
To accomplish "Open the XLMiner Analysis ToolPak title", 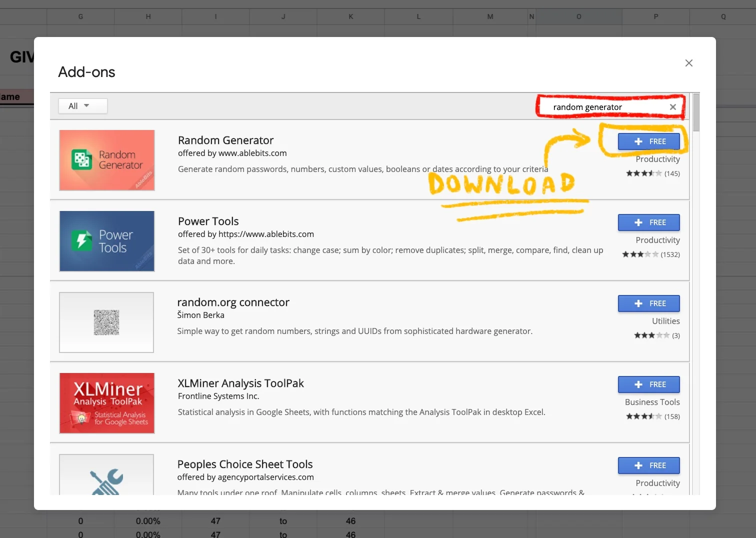I will pyautogui.click(x=240, y=383).
